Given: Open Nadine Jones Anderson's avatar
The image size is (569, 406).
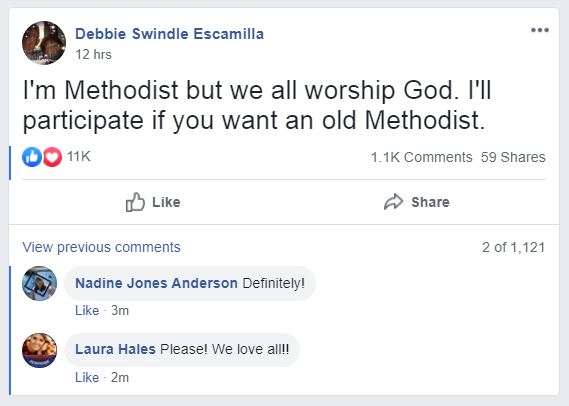Looking at the screenshot, I should click(x=40, y=283).
